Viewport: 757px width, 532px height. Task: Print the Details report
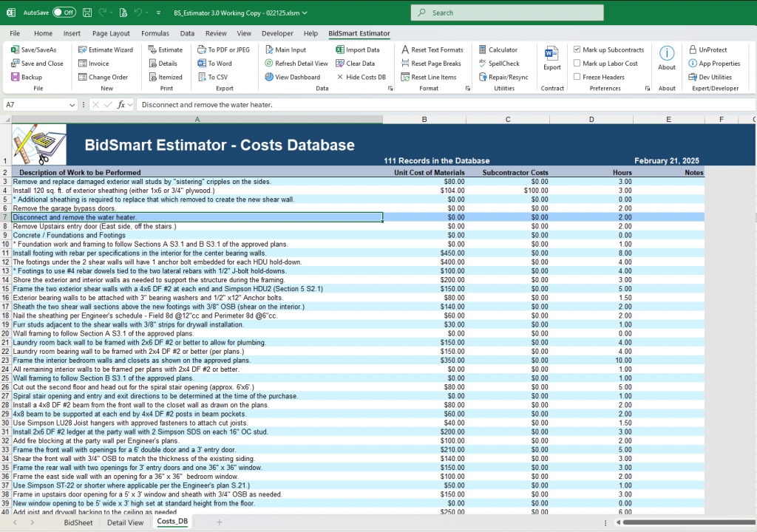tap(163, 64)
